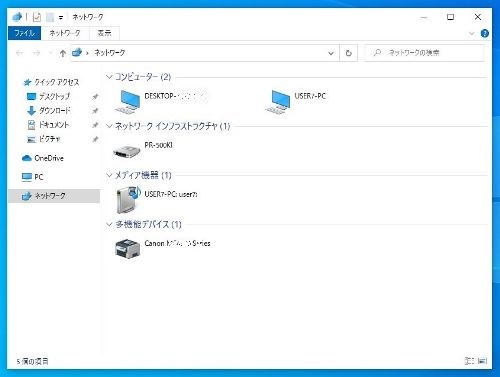Open the PR-500KI router device icon
Image resolution: width=500 pixels, height=377 pixels.
(127, 152)
